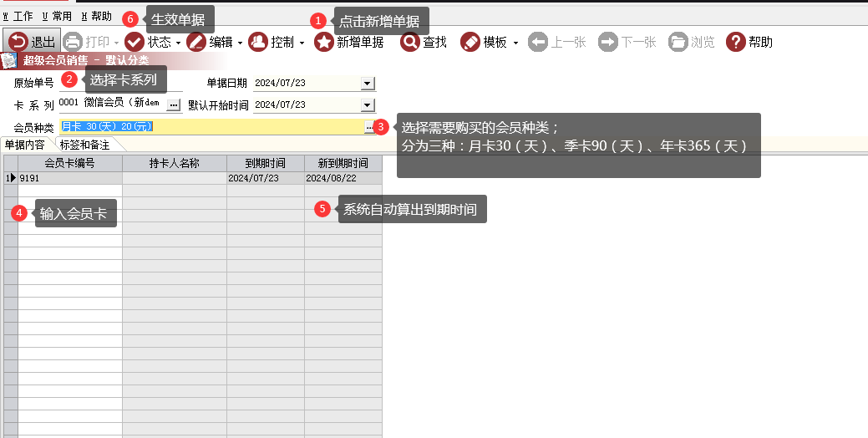Open the 模板 dropdown arrow
This screenshot has height=438, width=868.
point(515,43)
